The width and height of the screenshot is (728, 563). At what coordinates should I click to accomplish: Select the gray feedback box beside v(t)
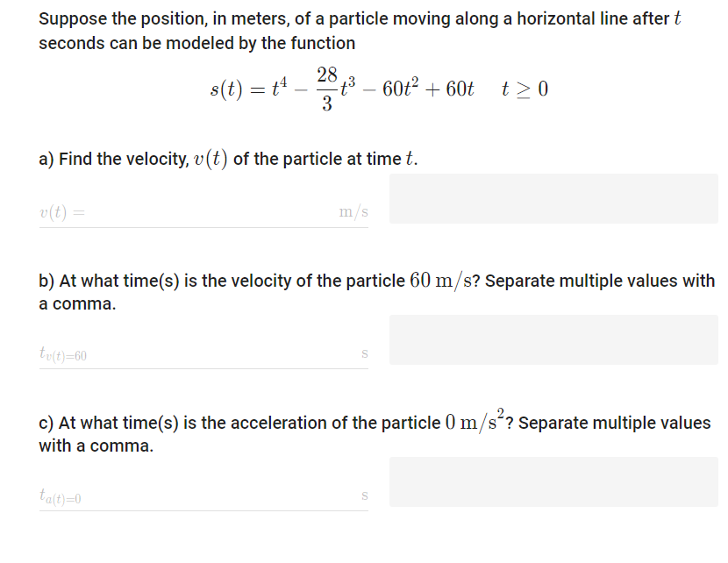553,199
